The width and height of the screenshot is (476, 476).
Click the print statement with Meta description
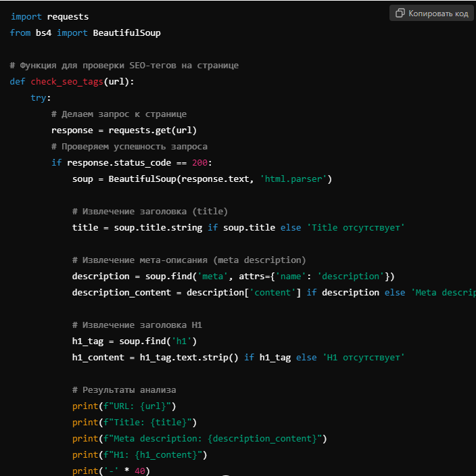point(199,438)
